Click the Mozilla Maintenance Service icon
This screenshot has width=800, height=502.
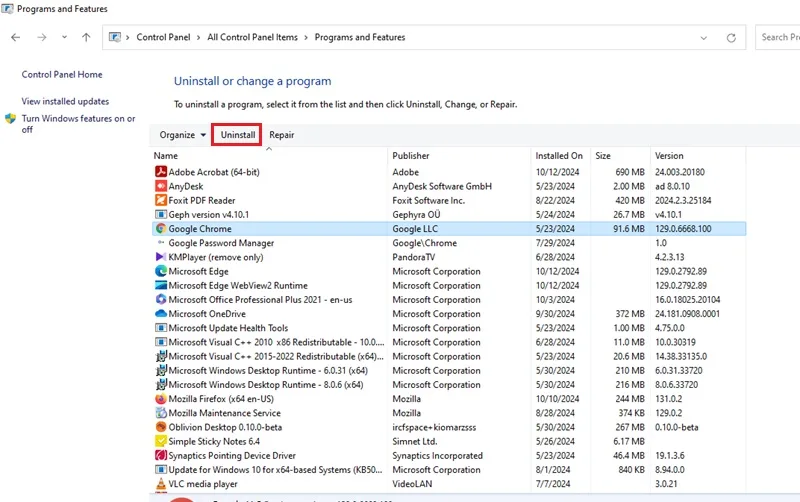coord(161,413)
